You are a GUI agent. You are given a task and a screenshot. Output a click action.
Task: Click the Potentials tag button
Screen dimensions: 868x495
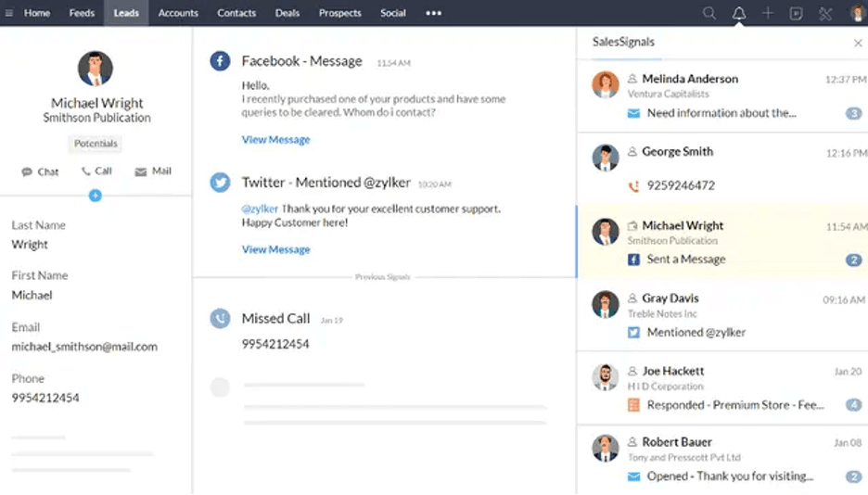pos(96,144)
